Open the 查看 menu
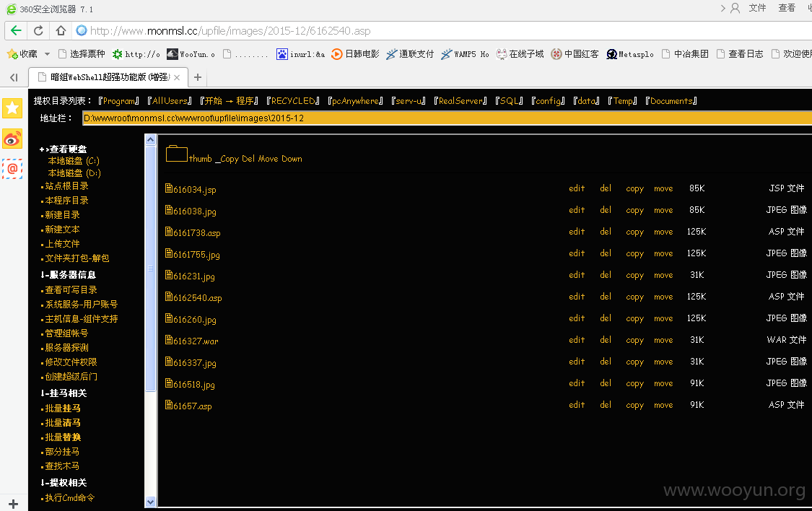 (787, 8)
